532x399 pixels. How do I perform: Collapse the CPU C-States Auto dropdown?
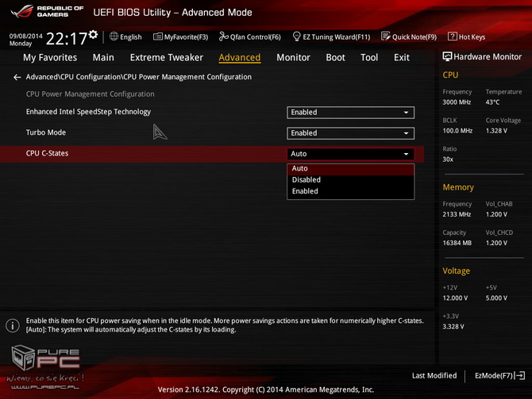point(350,154)
